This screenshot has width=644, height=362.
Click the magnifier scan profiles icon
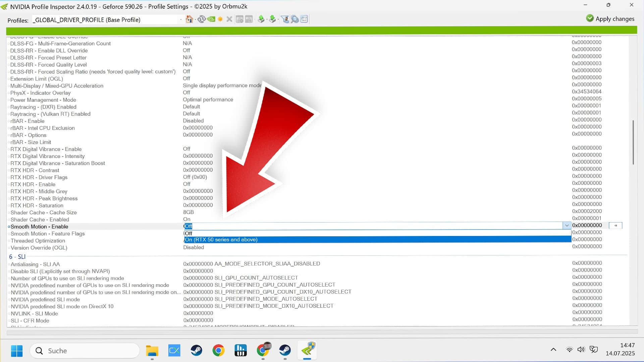[x=294, y=19]
